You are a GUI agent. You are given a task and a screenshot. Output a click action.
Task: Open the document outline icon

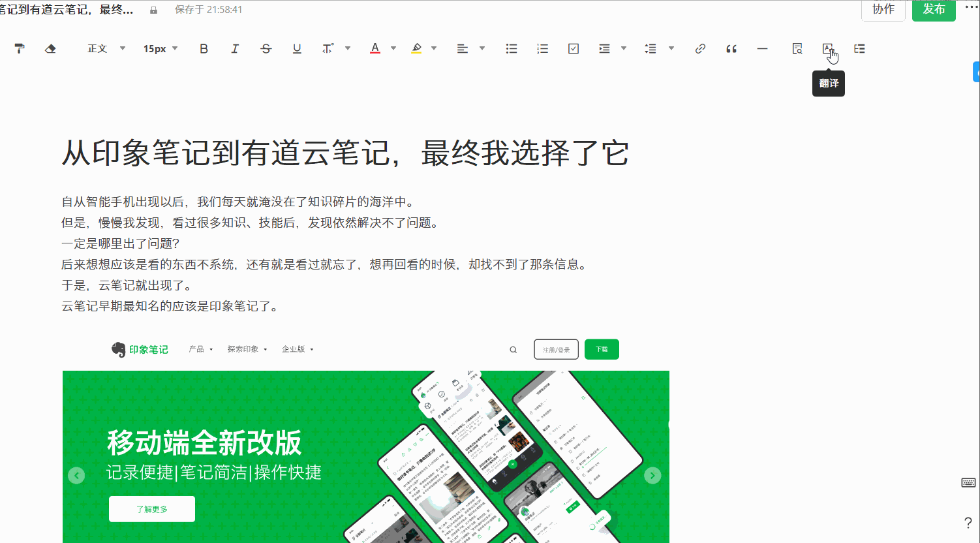pos(859,48)
